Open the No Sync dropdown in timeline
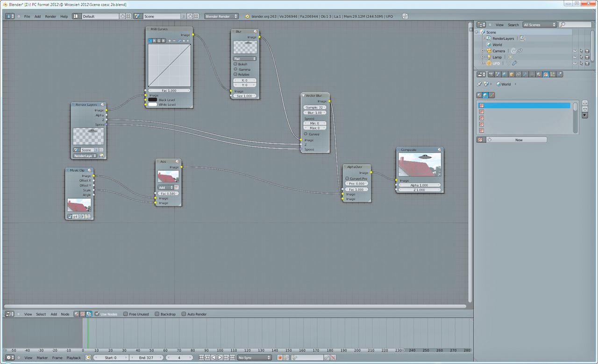Viewport: 598px width, 364px height. coord(255,357)
